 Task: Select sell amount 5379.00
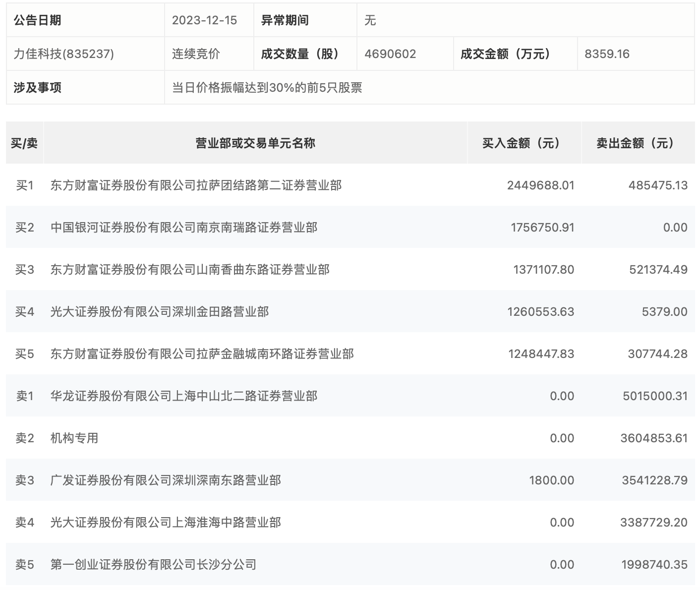pos(664,312)
